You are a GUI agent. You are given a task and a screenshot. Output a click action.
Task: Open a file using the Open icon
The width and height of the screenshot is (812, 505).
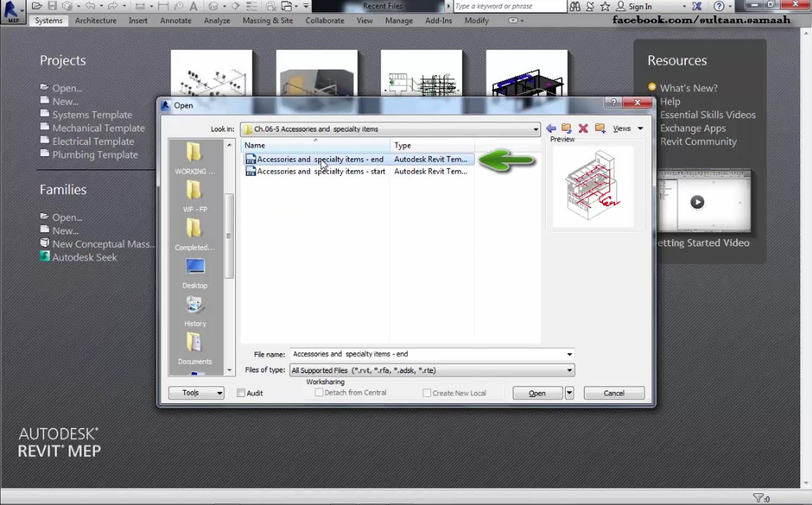point(37,6)
